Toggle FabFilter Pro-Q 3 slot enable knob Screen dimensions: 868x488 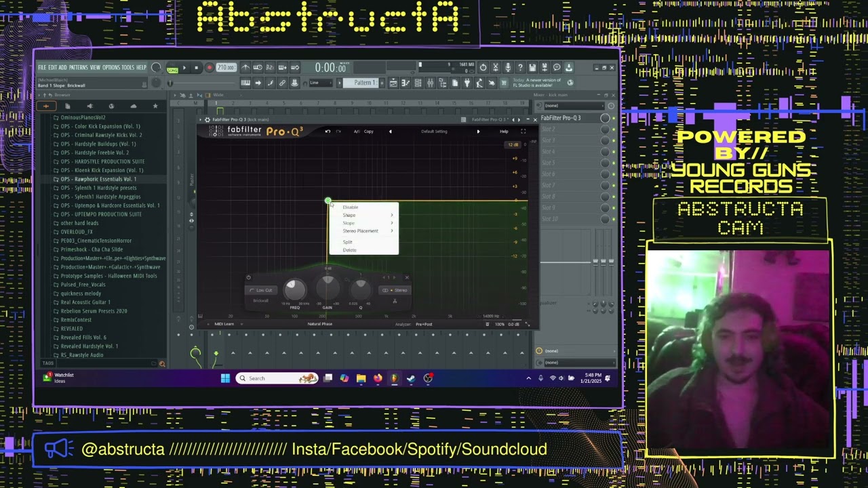(605, 118)
